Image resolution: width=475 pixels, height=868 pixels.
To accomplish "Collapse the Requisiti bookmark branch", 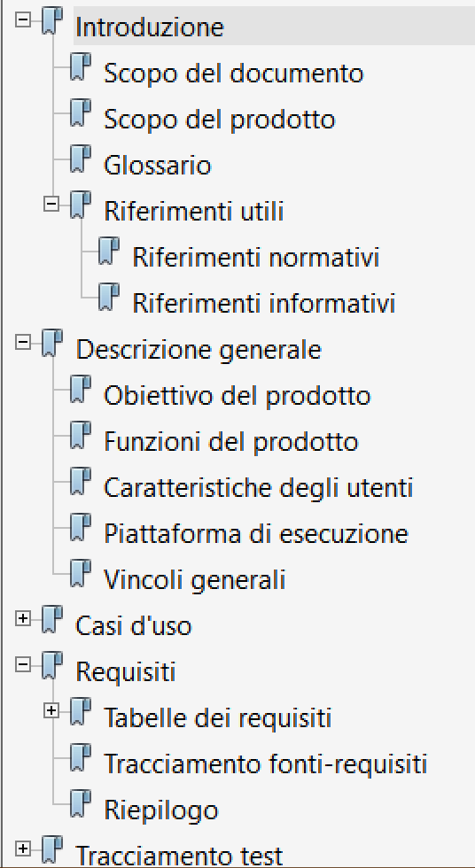I will pos(23,665).
